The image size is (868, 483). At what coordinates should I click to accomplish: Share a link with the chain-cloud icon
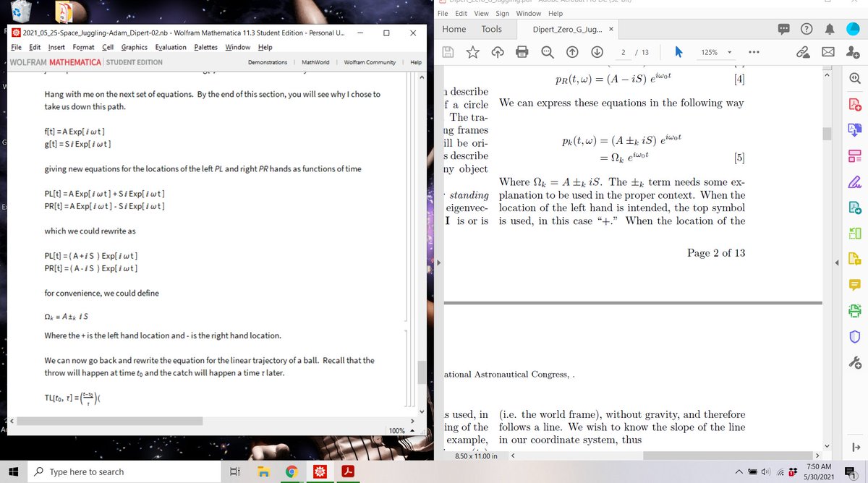point(802,52)
